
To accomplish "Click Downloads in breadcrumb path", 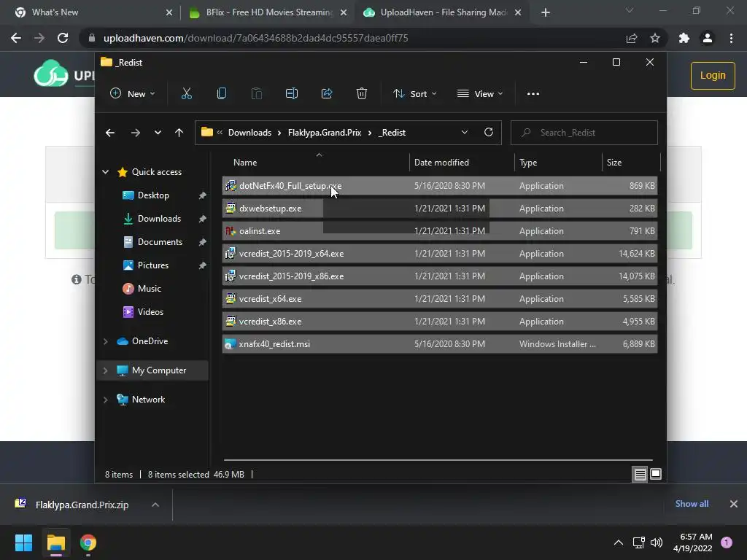I will [249, 133].
